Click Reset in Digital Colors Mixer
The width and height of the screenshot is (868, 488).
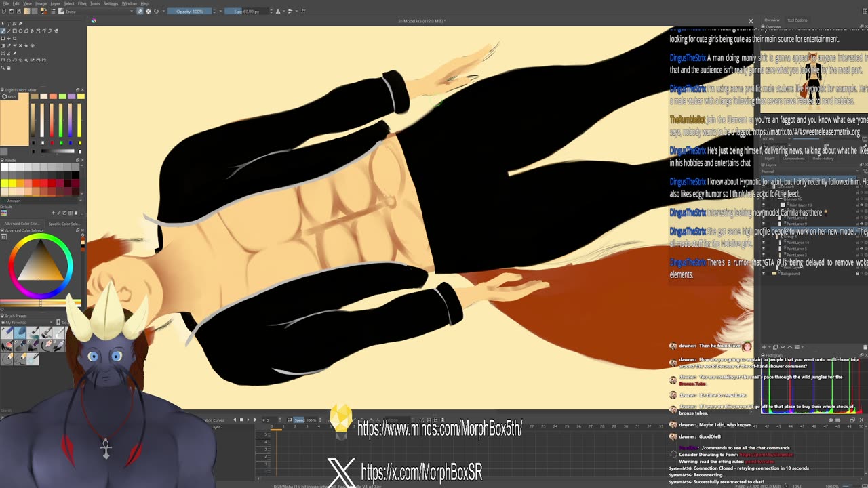pos(9,97)
